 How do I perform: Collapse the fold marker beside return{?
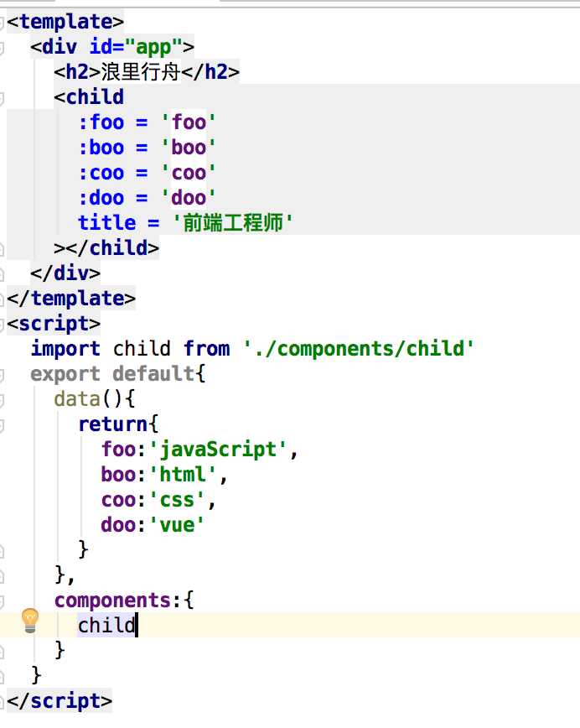(2, 424)
